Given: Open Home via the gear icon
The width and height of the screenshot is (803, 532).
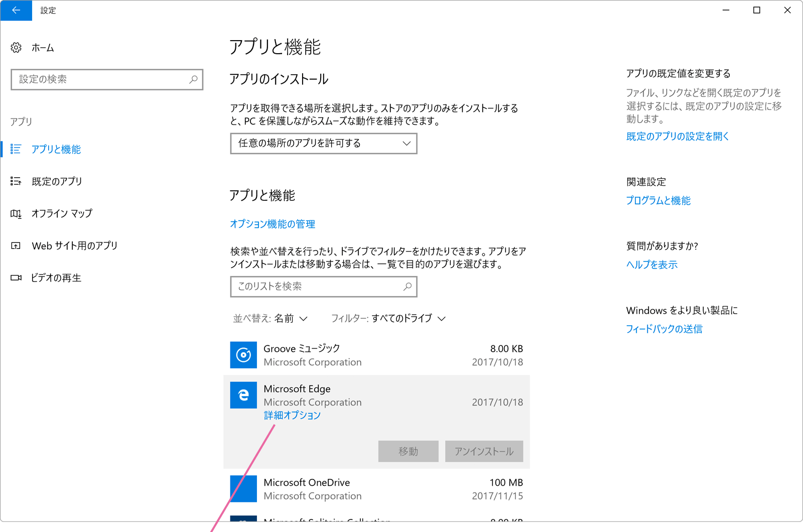Looking at the screenshot, I should click(x=16, y=48).
